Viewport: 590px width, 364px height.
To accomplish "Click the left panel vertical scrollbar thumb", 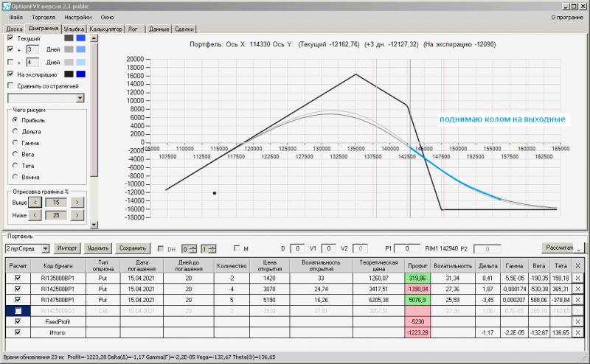I will (x=94, y=109).
